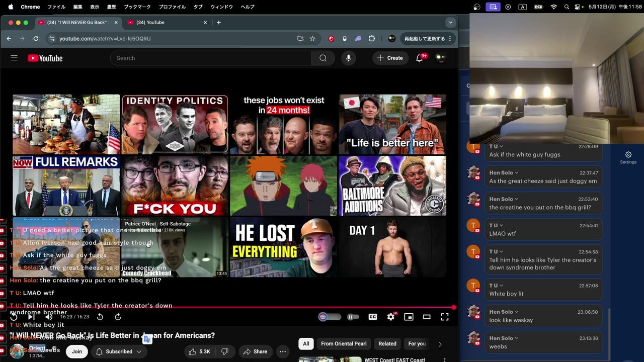Focus the YouTube Search input field

coord(210,58)
